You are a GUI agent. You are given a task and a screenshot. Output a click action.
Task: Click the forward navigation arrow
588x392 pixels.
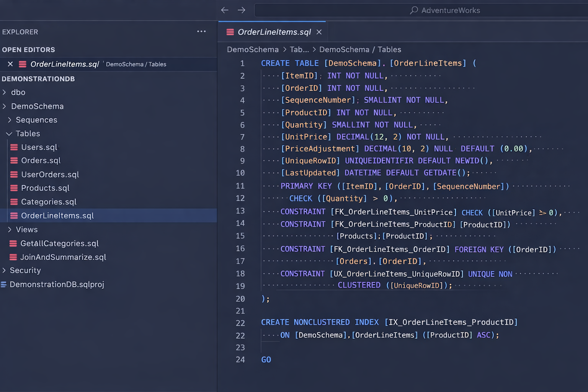[x=241, y=10]
